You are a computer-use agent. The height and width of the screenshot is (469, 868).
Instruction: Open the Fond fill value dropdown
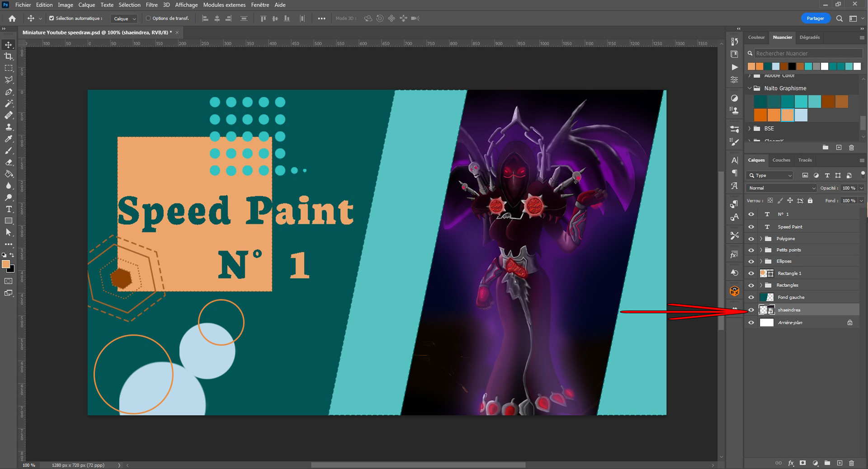click(861, 201)
